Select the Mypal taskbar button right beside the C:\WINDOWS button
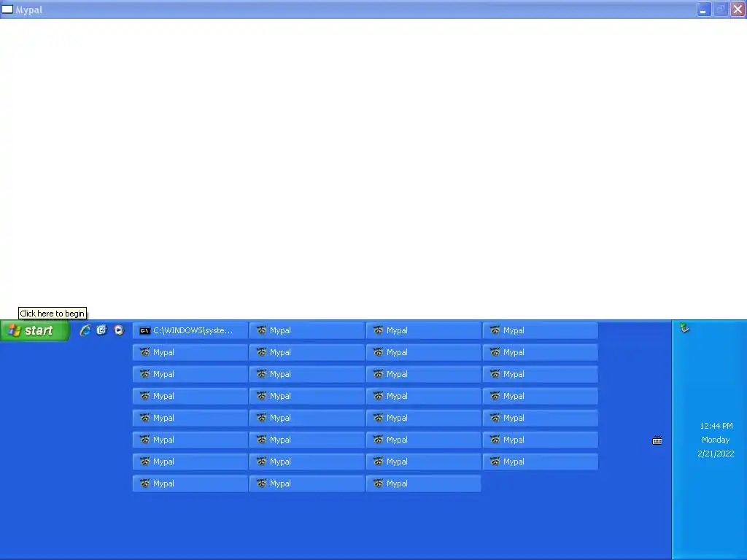This screenshot has width=747, height=560. 307,330
